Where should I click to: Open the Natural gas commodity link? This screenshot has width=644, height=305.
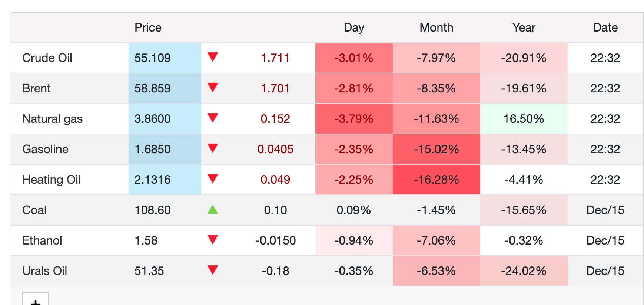52,119
